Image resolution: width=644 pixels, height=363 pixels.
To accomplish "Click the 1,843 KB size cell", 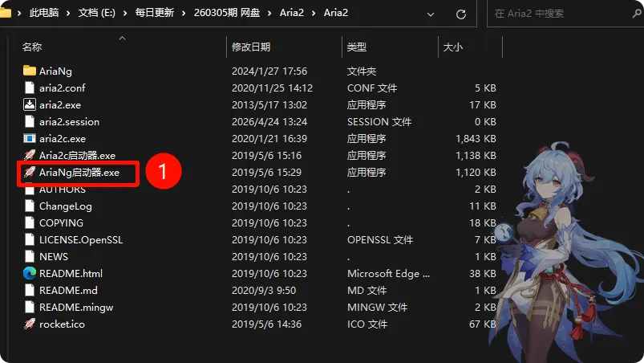I will click(476, 139).
